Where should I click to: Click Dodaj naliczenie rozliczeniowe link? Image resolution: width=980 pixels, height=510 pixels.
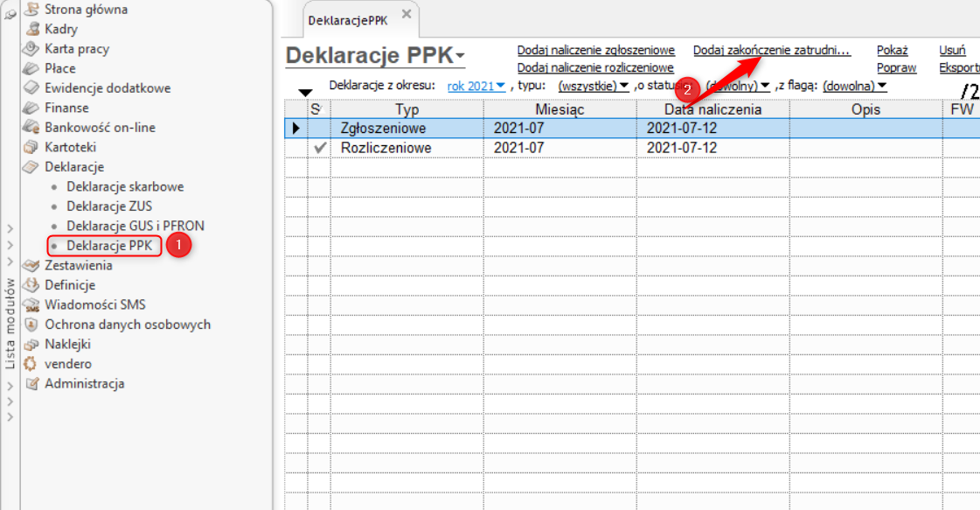click(x=595, y=67)
